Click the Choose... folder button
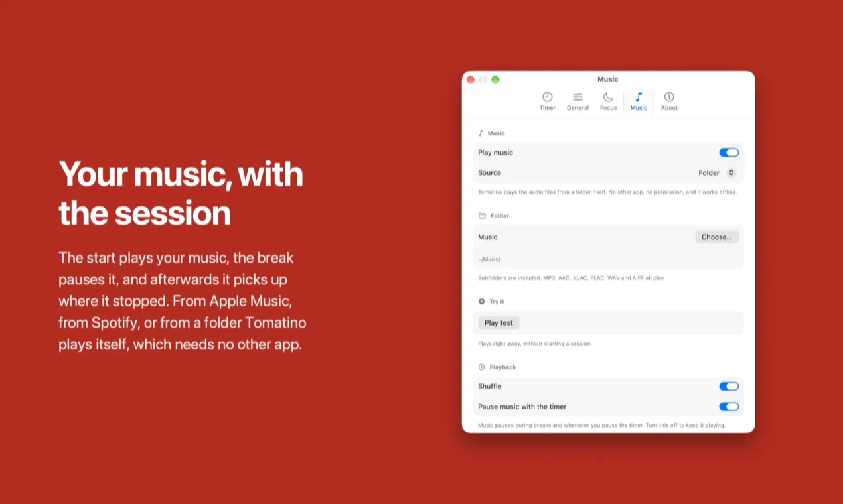 [x=717, y=237]
